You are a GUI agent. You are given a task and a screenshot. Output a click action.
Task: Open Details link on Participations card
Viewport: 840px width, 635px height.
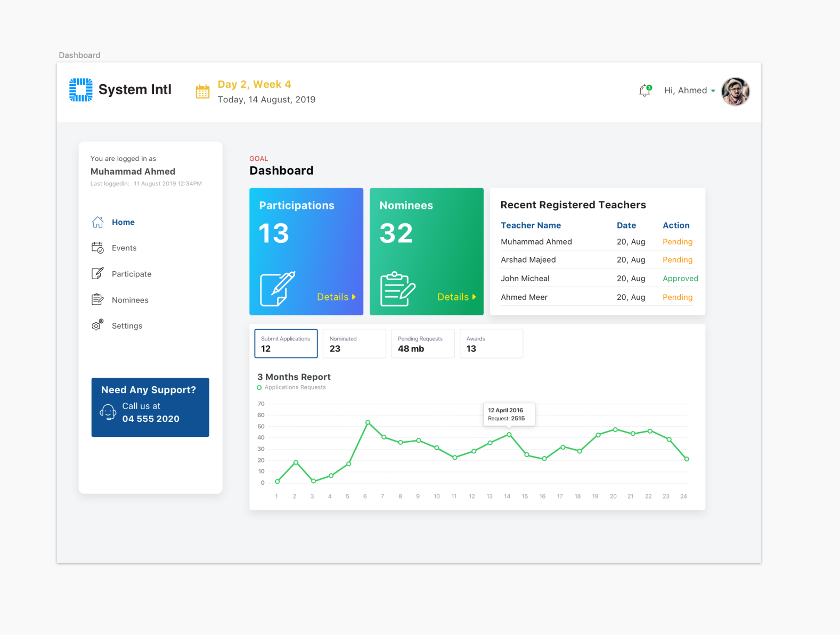click(336, 297)
